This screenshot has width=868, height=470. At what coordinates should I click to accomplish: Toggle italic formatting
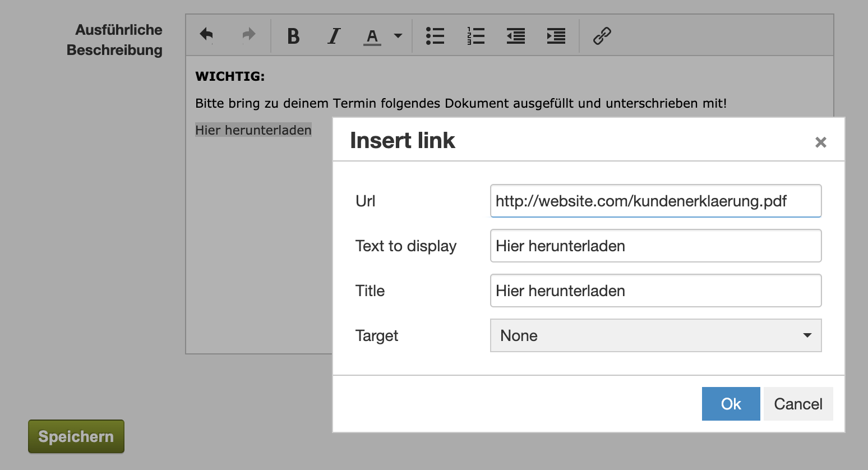(334, 36)
